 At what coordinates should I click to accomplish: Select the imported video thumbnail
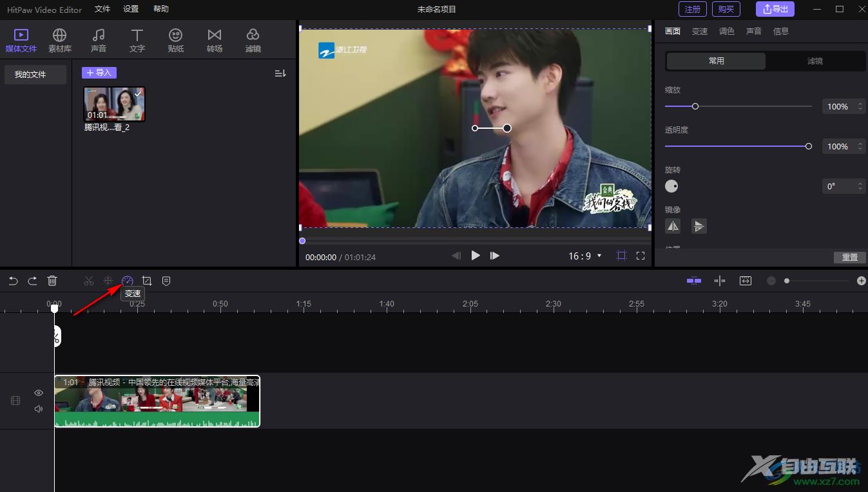coord(114,104)
